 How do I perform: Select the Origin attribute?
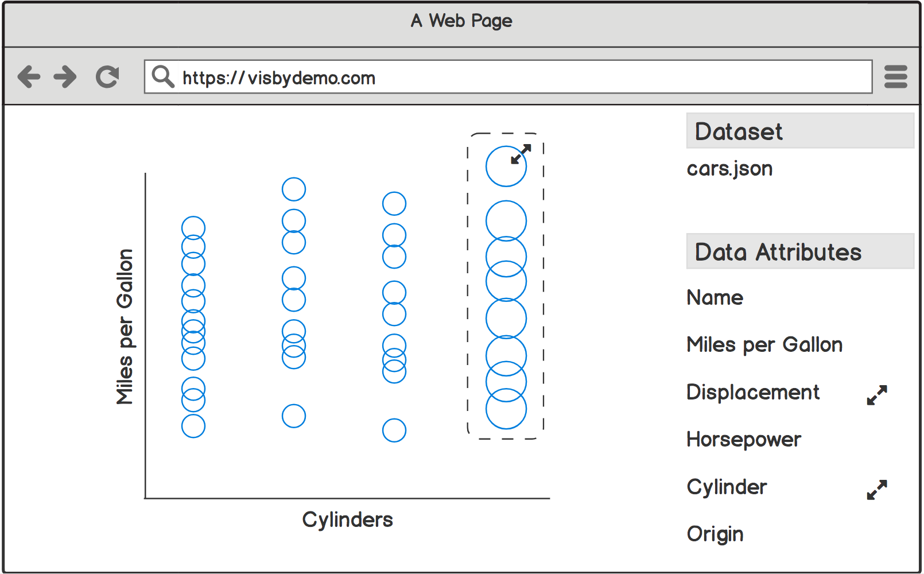[715, 534]
